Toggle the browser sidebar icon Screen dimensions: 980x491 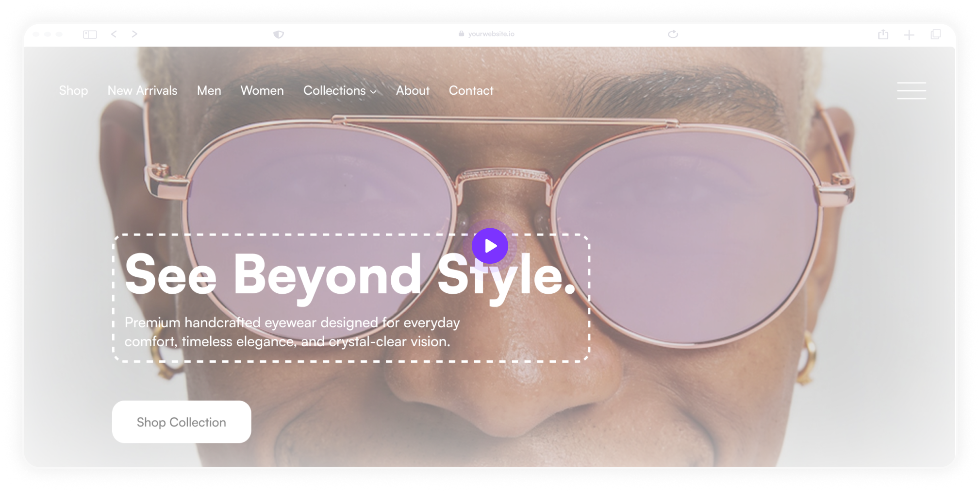90,34
